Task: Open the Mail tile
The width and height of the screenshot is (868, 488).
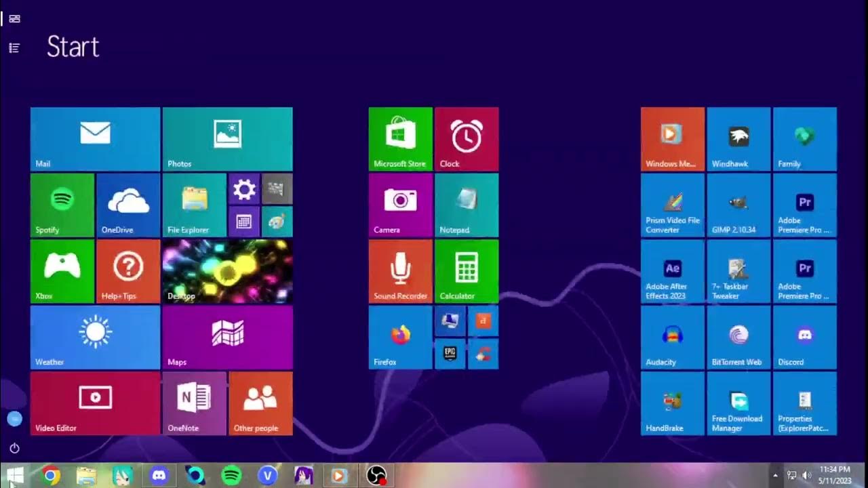Action: (x=95, y=139)
